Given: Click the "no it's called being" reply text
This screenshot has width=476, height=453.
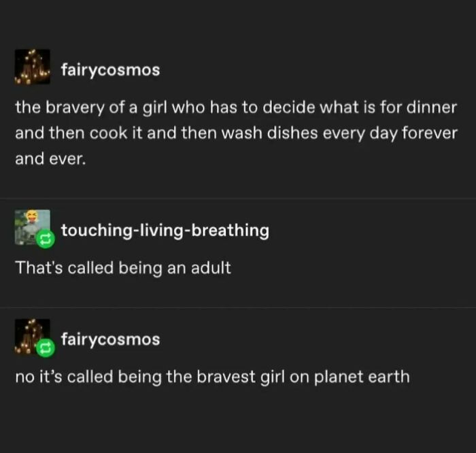Looking at the screenshot, I should click(x=212, y=376).
